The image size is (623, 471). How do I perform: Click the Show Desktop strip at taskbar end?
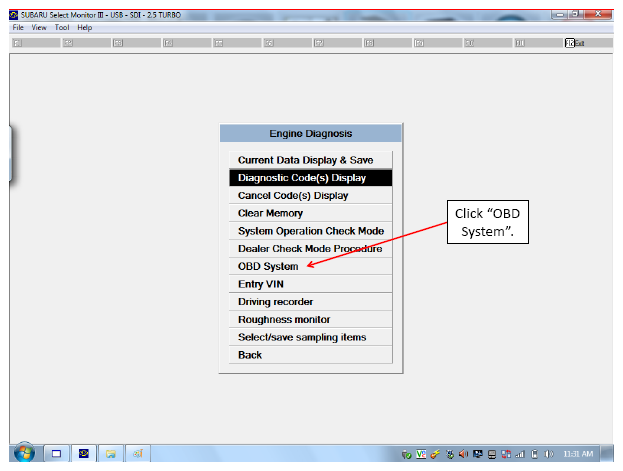pos(607,454)
